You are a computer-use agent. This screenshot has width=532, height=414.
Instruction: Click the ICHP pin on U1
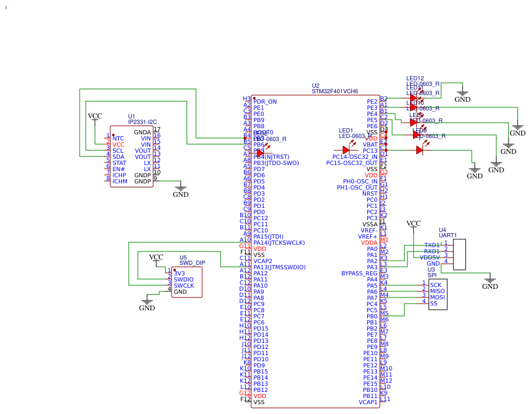click(119, 175)
